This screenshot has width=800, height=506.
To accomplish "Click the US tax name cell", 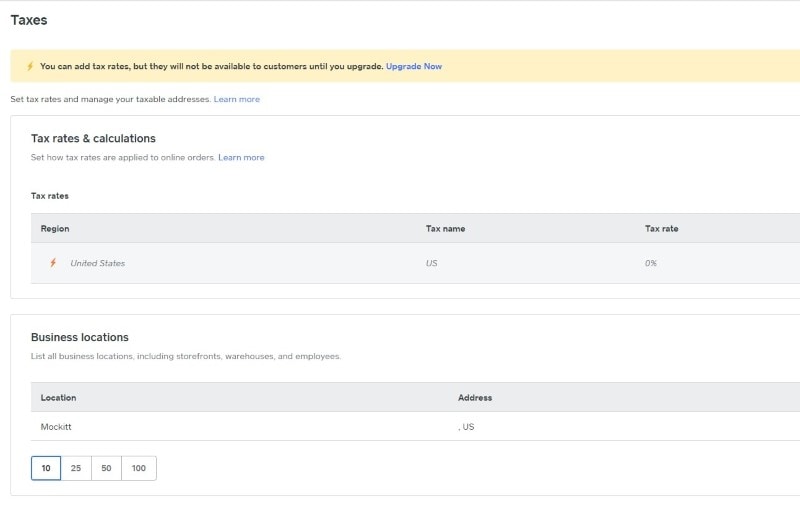I will [432, 263].
